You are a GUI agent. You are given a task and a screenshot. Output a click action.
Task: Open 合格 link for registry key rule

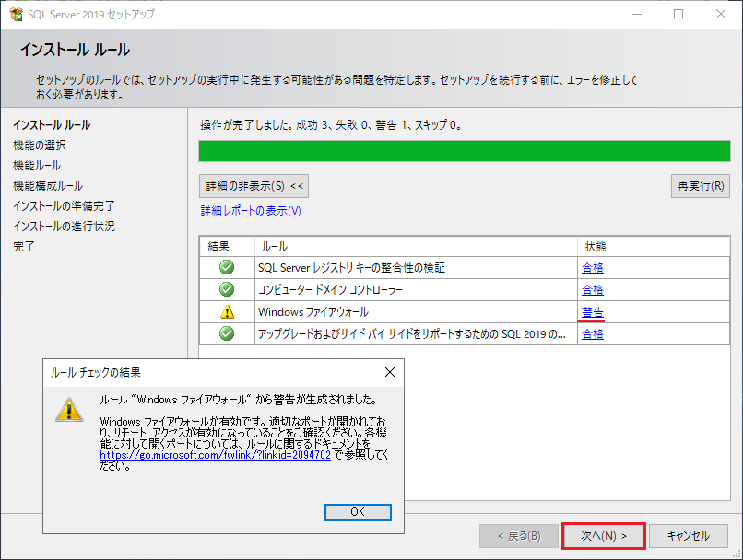[593, 268]
